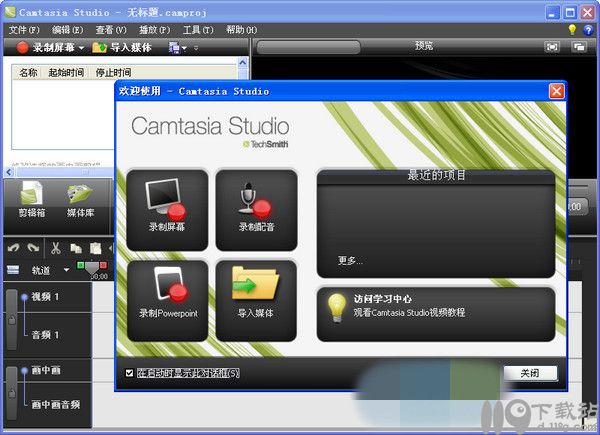Click the blue help question mark icon
Screen dimensions: 600x435
tap(588, 30)
